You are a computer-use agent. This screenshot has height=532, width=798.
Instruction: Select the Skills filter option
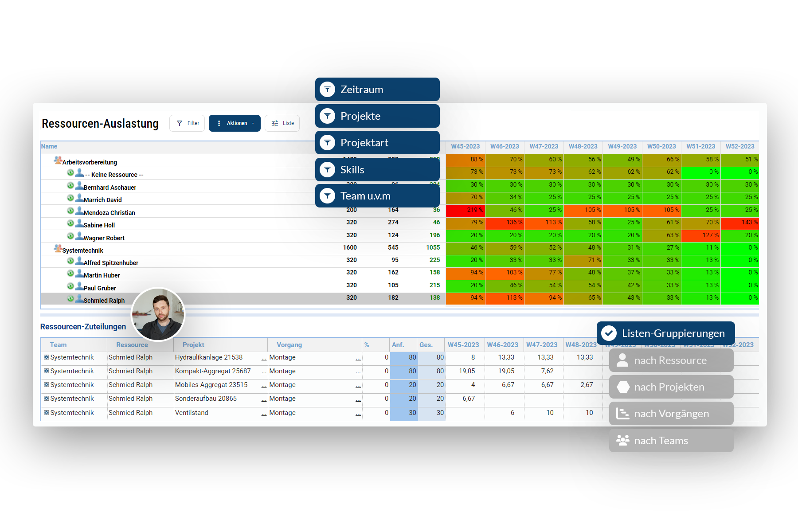point(377,169)
